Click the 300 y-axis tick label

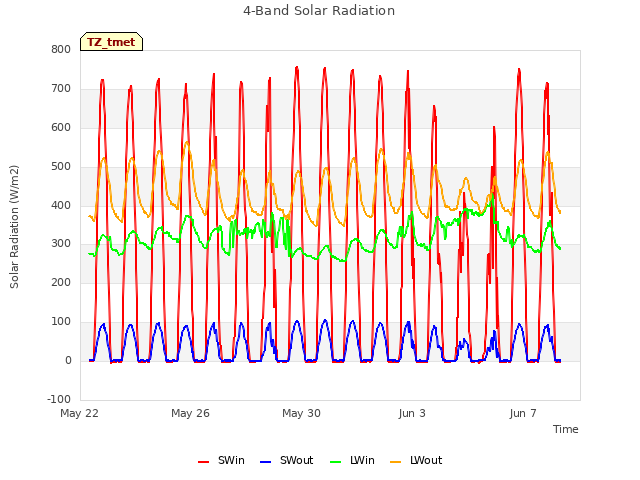61,244
